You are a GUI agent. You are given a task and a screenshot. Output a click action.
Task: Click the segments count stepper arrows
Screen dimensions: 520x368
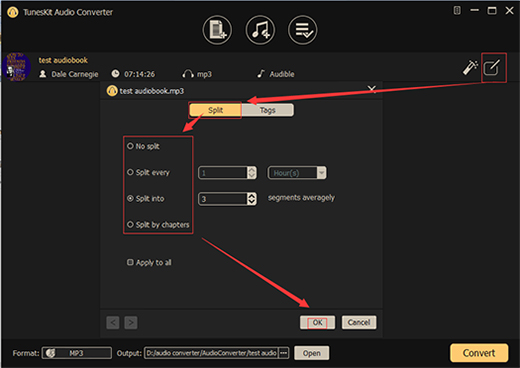252,199
